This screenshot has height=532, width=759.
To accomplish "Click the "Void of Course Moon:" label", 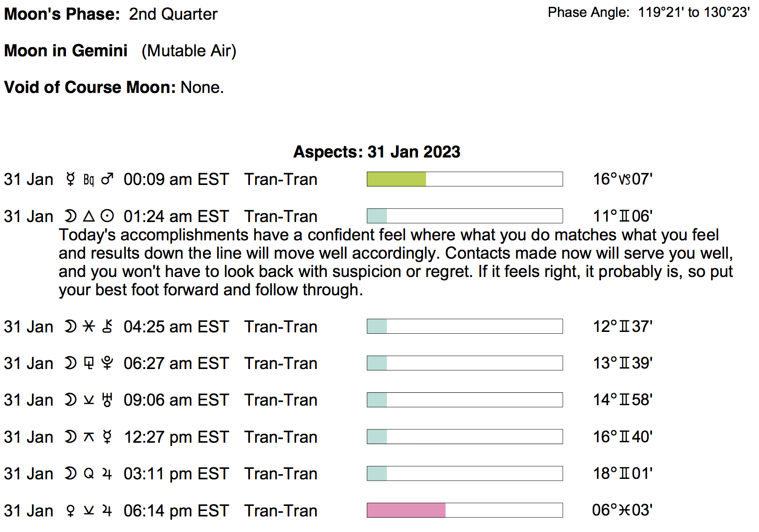I will (90, 87).
